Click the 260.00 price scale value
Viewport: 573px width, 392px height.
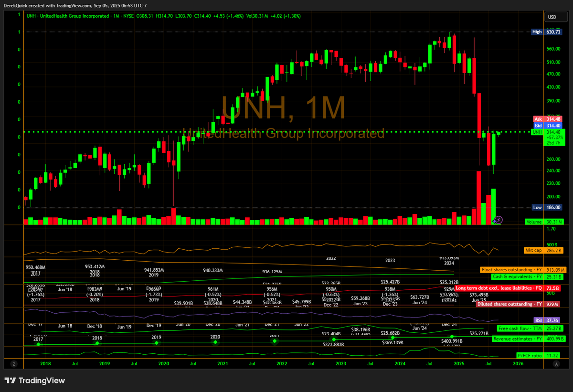click(553, 159)
